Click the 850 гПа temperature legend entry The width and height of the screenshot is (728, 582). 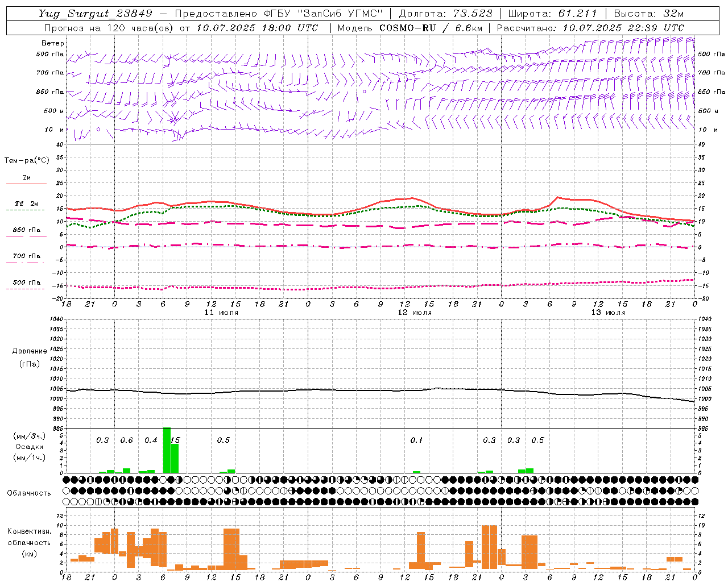pyautogui.click(x=26, y=231)
